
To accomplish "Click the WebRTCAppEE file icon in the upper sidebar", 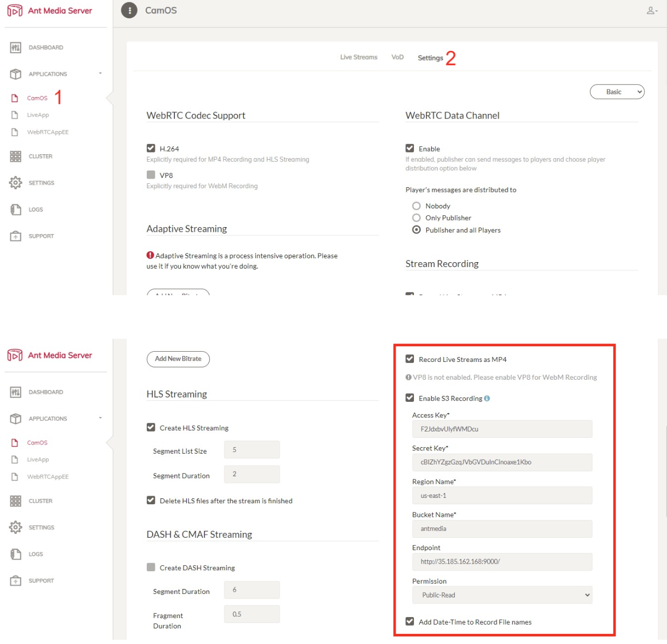I will (x=15, y=132).
